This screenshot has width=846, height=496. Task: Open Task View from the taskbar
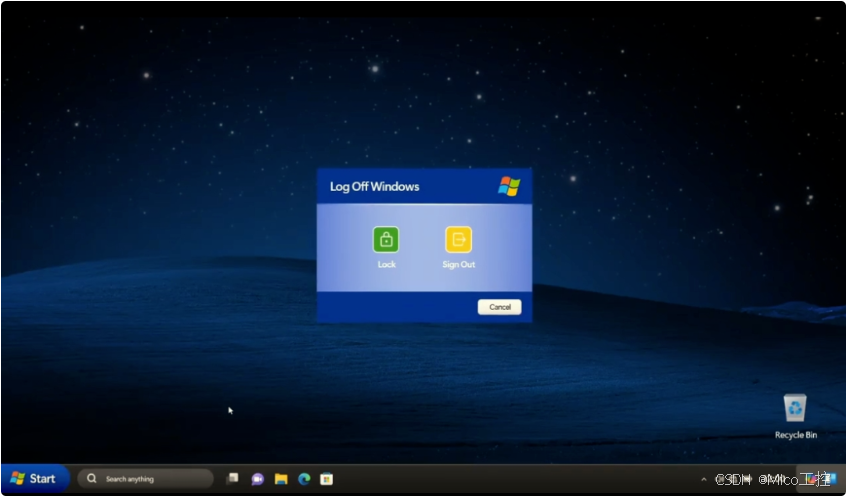[233, 478]
